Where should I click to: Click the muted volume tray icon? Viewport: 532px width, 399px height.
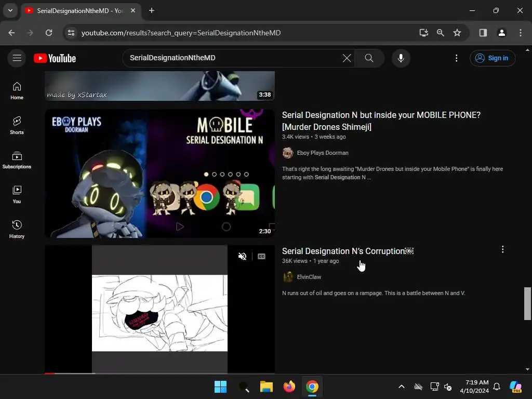click(448, 387)
